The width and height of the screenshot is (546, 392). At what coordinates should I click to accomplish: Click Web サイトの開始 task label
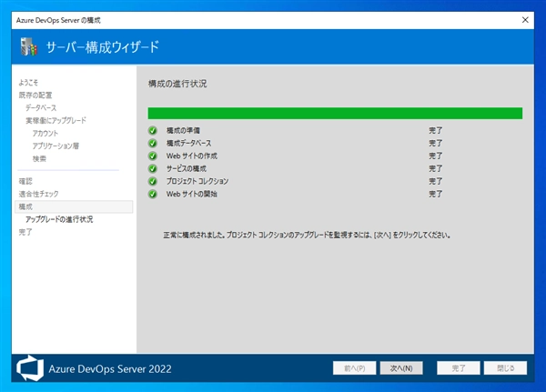(192, 194)
